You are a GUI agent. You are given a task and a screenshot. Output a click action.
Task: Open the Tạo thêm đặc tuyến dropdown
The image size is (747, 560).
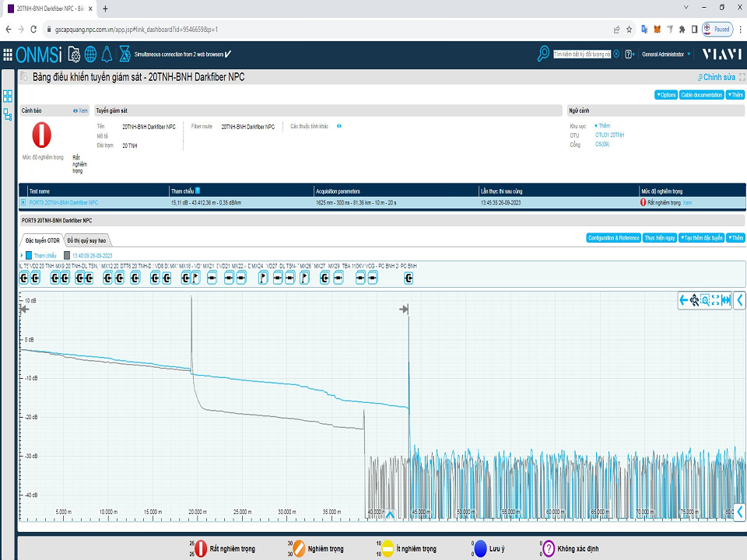(x=700, y=238)
